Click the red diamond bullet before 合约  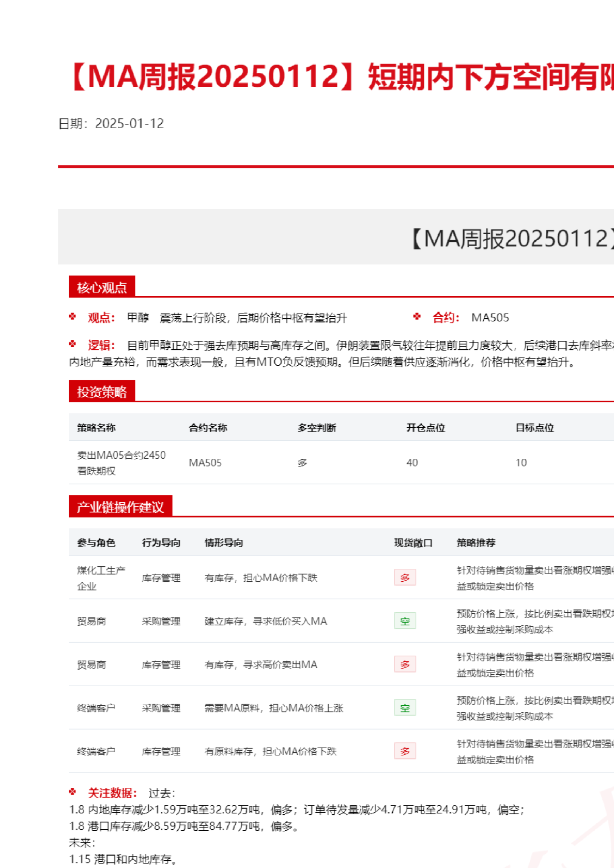pos(417,317)
